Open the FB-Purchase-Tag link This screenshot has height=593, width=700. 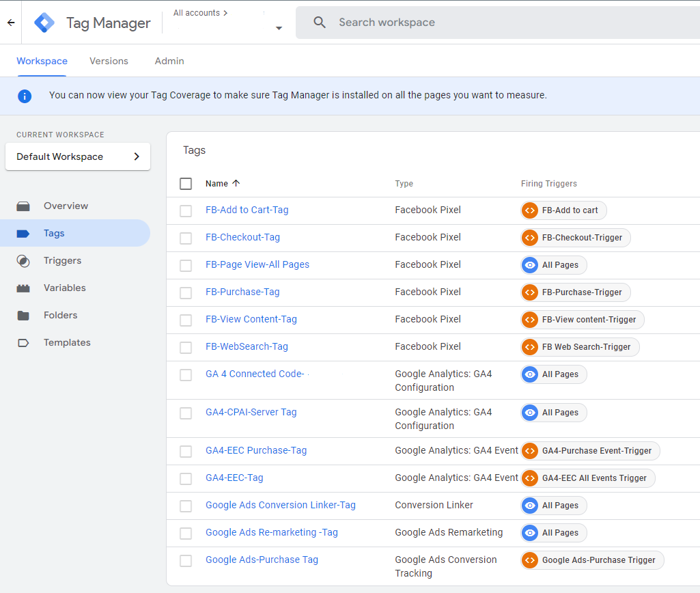click(242, 292)
